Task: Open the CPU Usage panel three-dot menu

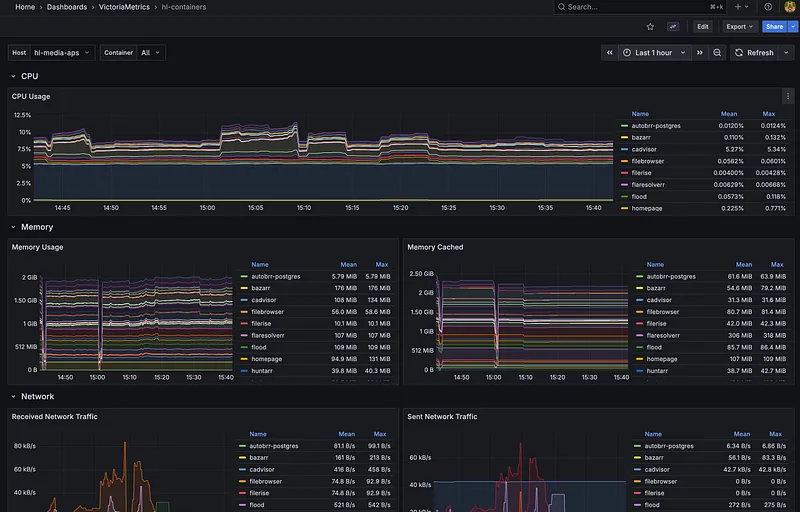Action: [x=787, y=97]
